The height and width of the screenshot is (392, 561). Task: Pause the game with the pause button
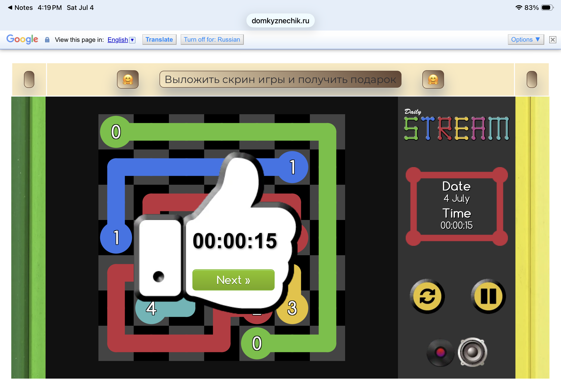pyautogui.click(x=488, y=296)
